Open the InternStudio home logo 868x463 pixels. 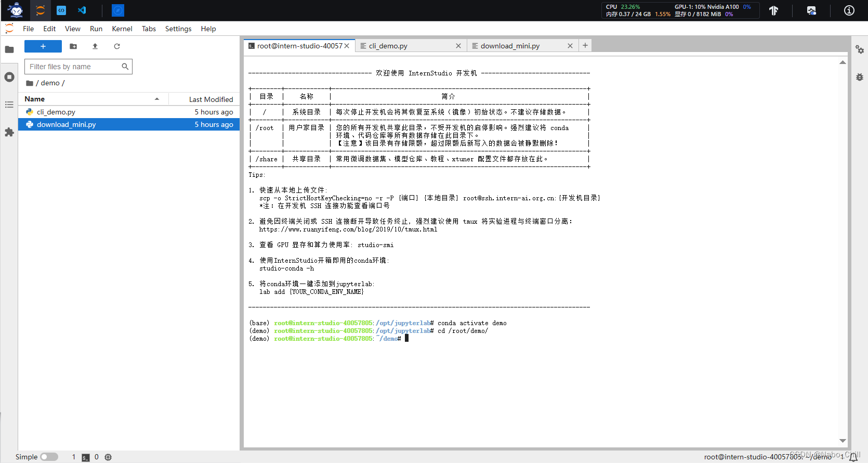pos(16,10)
